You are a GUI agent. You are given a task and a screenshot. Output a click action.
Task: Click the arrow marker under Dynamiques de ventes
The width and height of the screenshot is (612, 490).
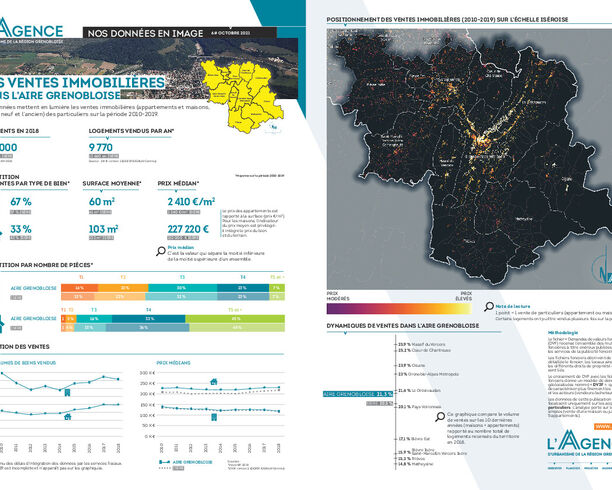[345, 333]
